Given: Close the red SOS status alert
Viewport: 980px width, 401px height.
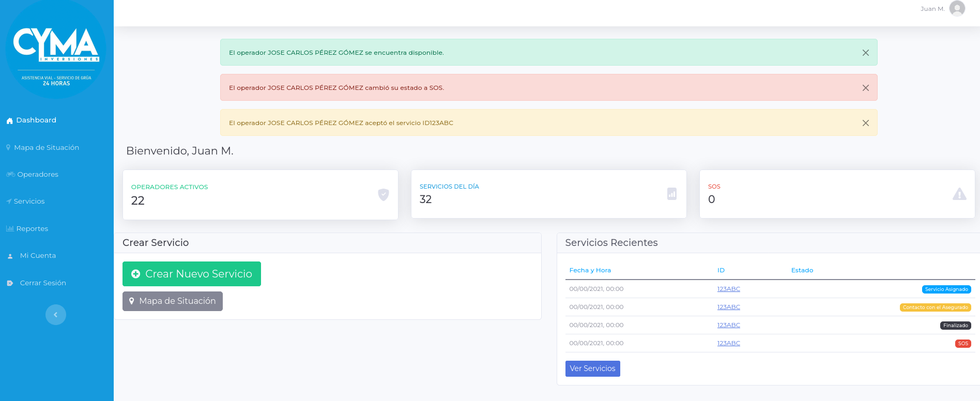Looking at the screenshot, I should (865, 88).
